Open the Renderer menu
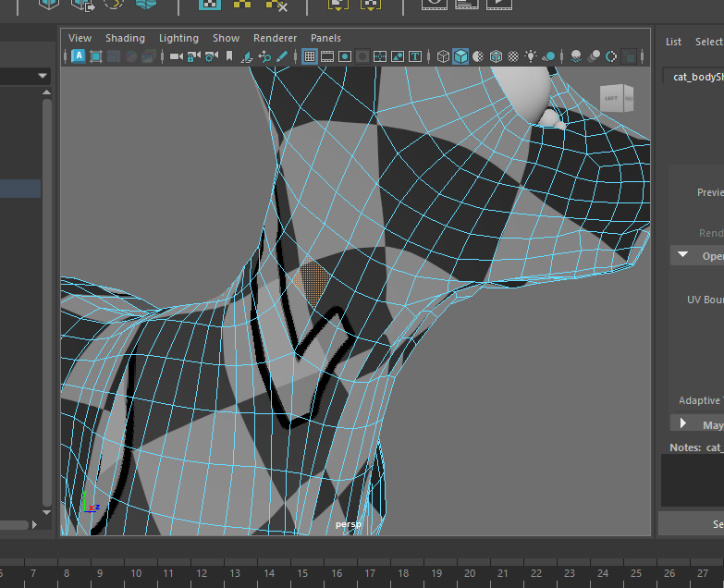Image resolution: width=724 pixels, height=588 pixels. [276, 38]
